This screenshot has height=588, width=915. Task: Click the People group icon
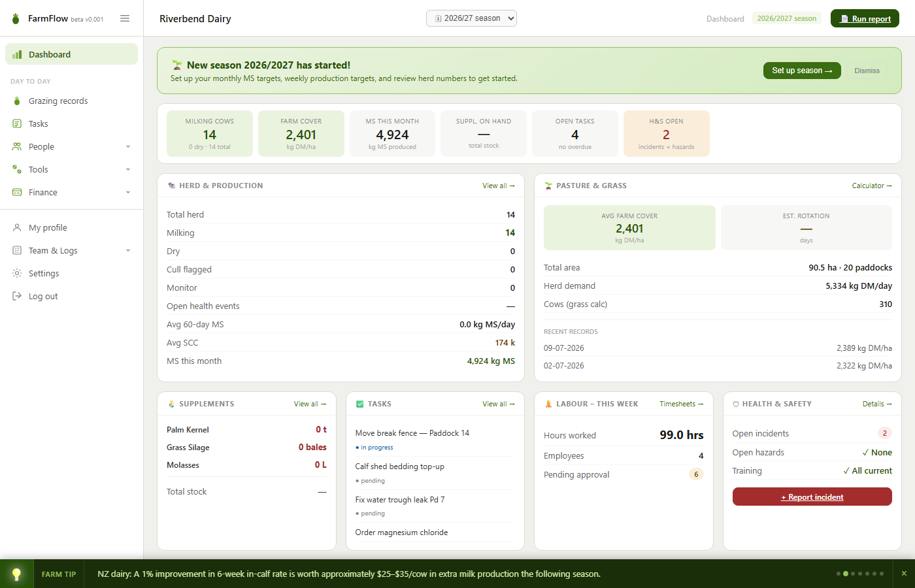point(17,146)
